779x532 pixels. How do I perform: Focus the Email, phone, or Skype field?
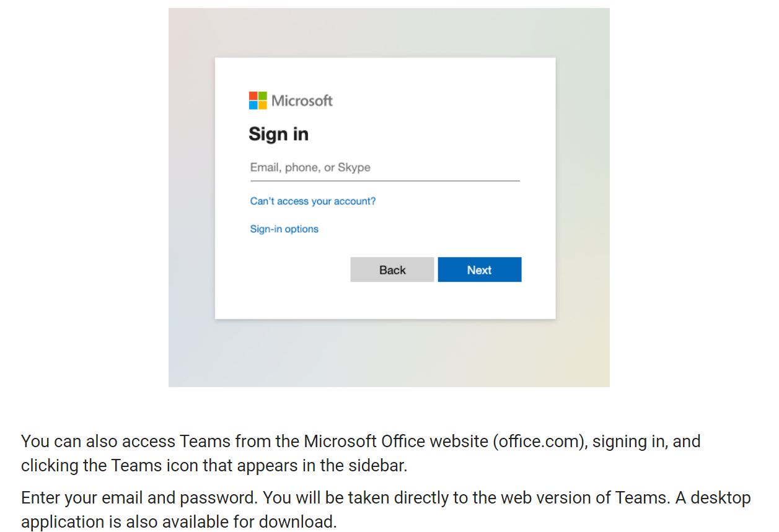click(385, 167)
